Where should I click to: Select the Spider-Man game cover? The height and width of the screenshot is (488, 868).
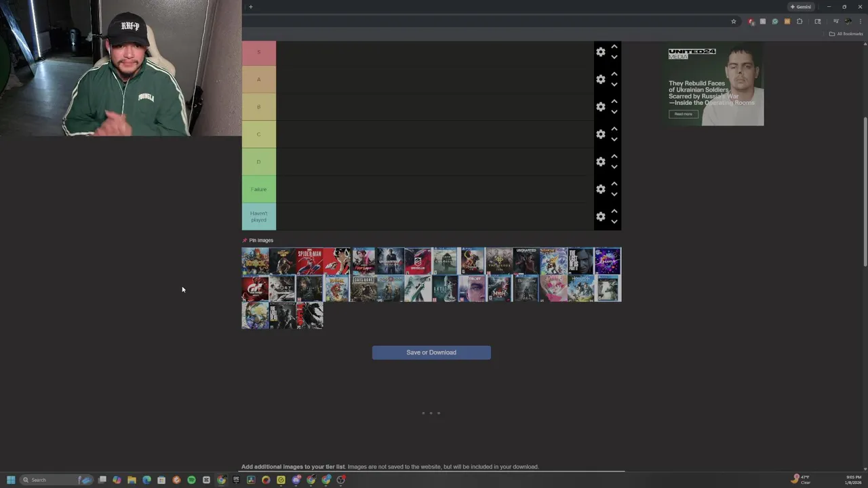click(x=309, y=261)
